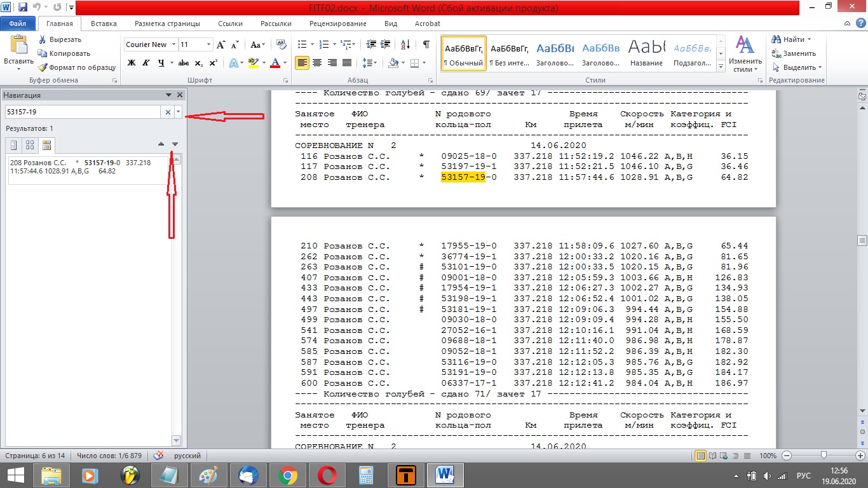The height and width of the screenshot is (488, 868).
Task: Go to next search result arrow
Action: 175,144
